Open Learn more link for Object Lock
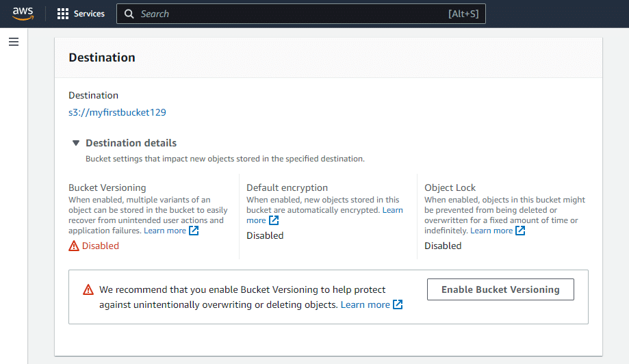Image resolution: width=629 pixels, height=364 pixels. [491, 231]
